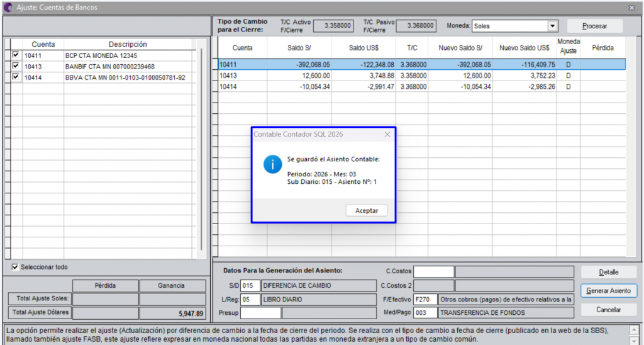
Task: Click the -116,409.75 Nuevo Saldo US$ cell
Action: click(524, 65)
